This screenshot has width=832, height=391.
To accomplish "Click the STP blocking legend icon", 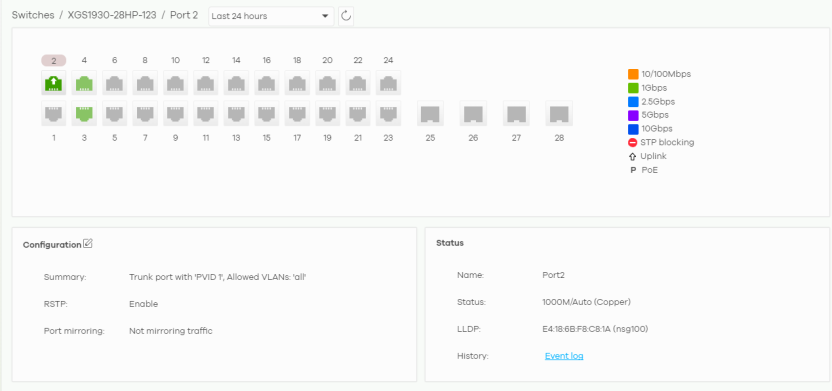I will (632, 143).
